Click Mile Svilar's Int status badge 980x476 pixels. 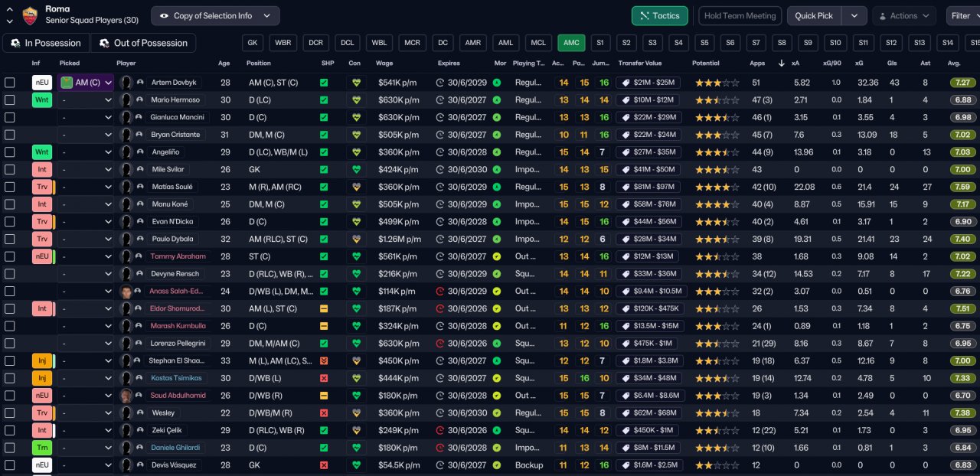[42, 169]
